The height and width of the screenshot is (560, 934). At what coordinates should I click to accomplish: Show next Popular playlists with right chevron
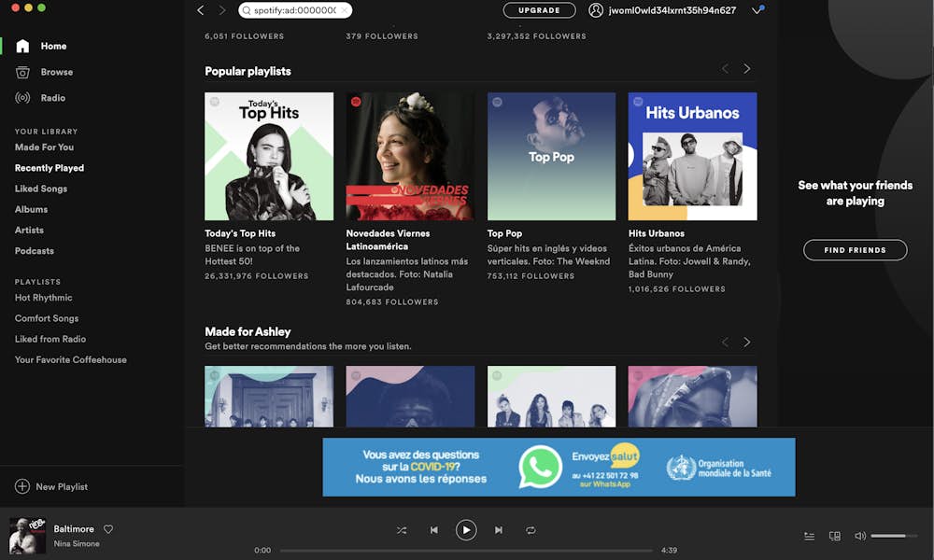click(746, 69)
